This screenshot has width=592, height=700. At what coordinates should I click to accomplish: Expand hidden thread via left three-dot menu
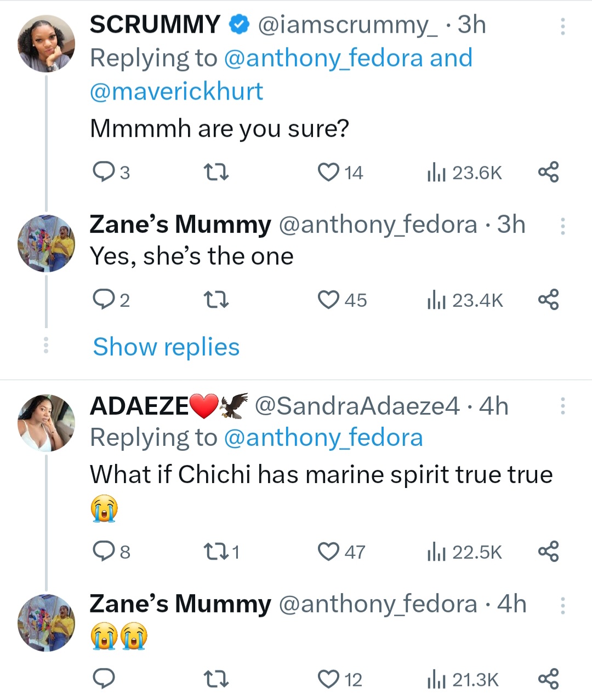tap(46, 345)
